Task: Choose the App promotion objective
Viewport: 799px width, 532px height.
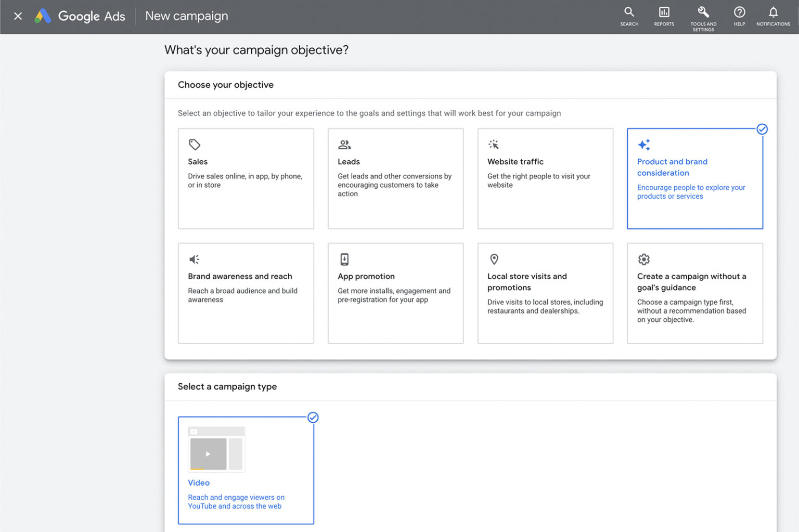Action: (x=395, y=293)
